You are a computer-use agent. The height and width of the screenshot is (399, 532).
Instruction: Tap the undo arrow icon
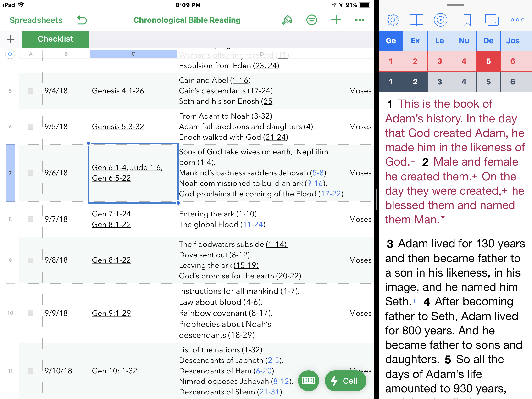[82, 20]
